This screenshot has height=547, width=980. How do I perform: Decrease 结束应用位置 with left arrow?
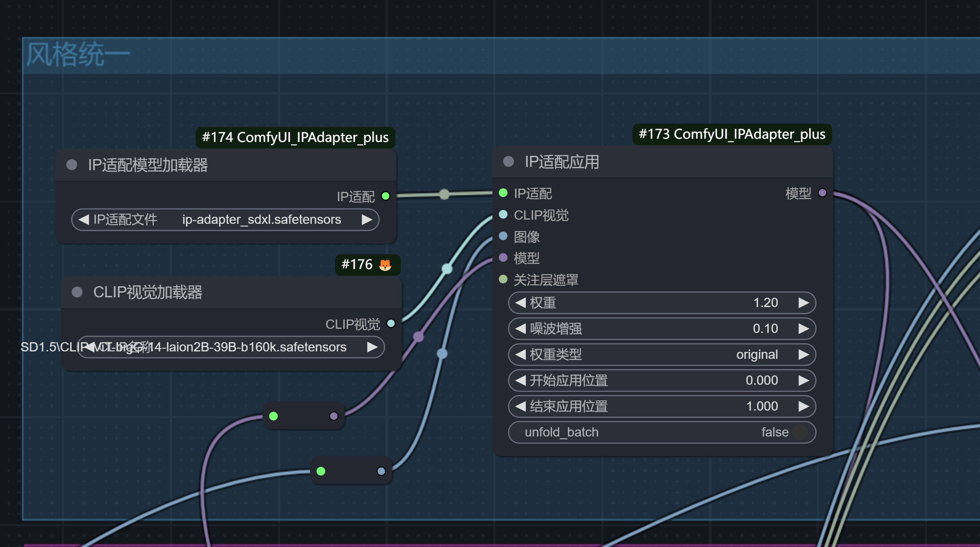[521, 406]
